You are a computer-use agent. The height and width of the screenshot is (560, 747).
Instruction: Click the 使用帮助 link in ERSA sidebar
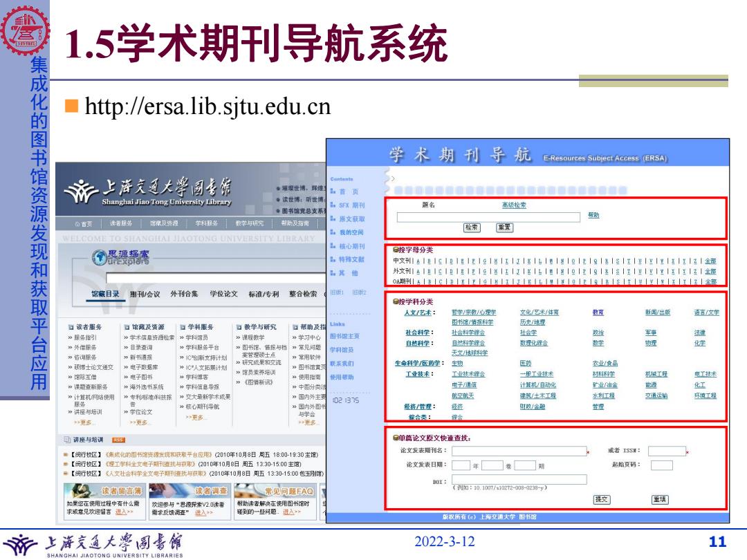[342, 377]
